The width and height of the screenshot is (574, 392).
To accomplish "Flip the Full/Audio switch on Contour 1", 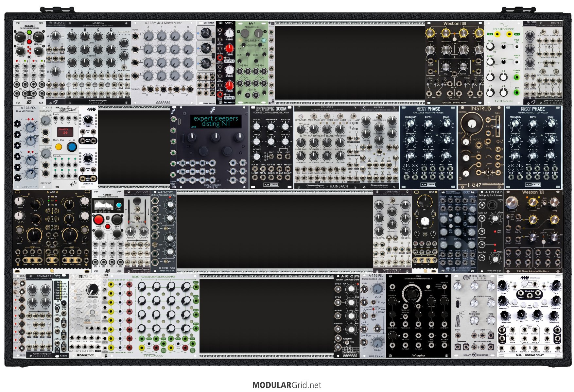I will coord(137,219).
